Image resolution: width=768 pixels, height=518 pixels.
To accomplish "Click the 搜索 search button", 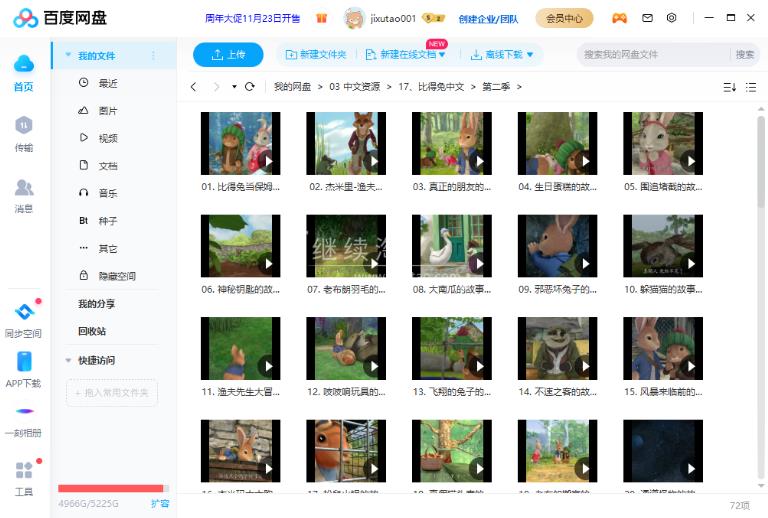I will (x=744, y=54).
